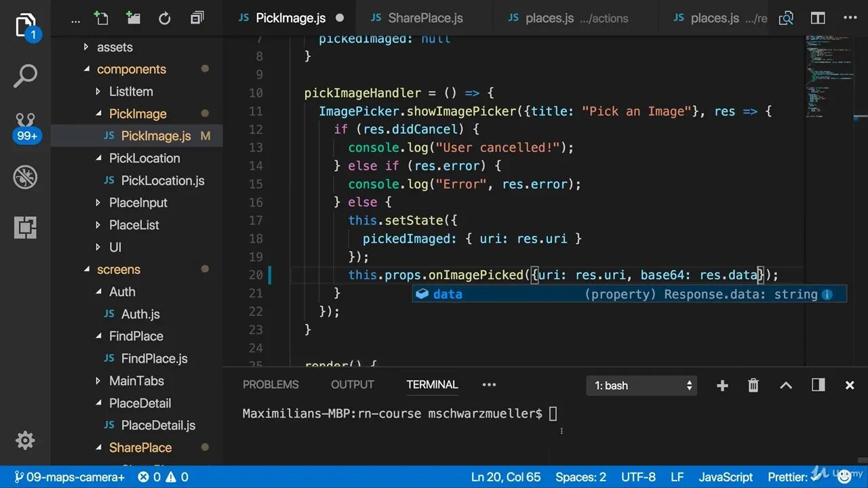Open the Explorer view icon
This screenshot has height=488, width=868.
25,27
